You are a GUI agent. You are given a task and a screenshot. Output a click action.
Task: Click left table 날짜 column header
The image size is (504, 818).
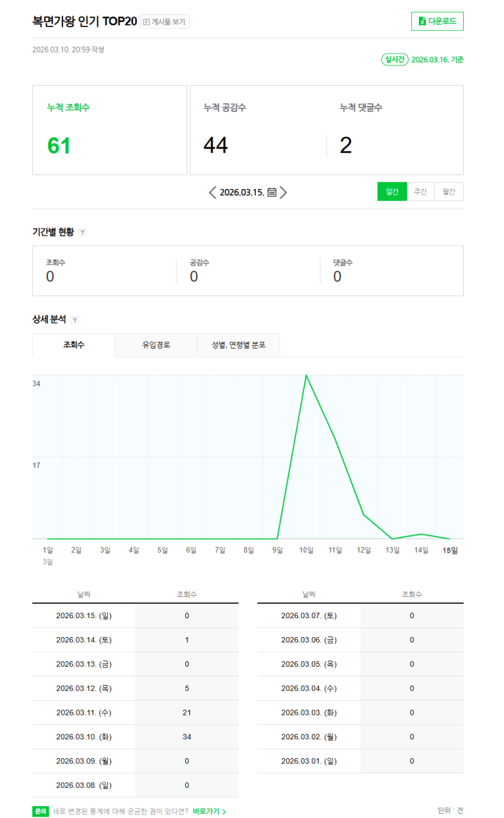pyautogui.click(x=84, y=594)
